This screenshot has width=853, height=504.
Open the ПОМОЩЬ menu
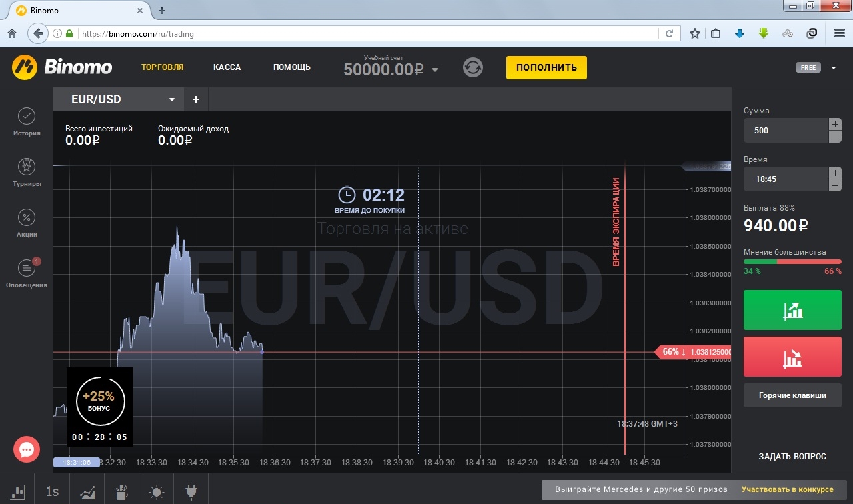292,67
